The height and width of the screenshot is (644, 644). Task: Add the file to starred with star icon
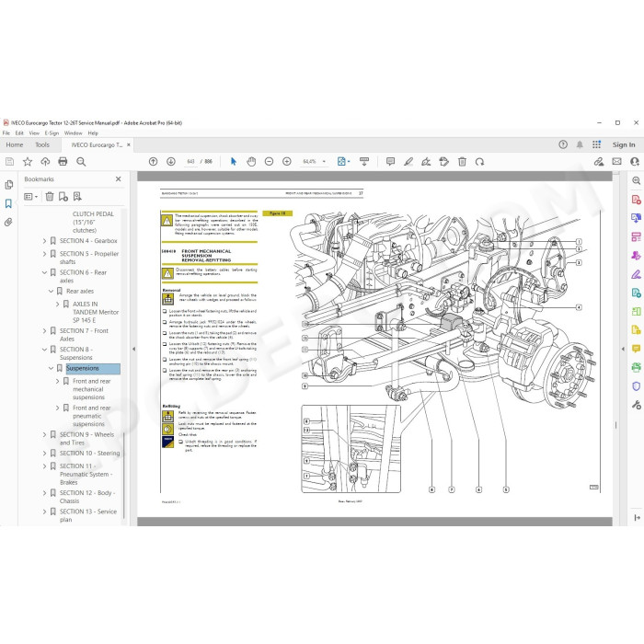click(28, 161)
